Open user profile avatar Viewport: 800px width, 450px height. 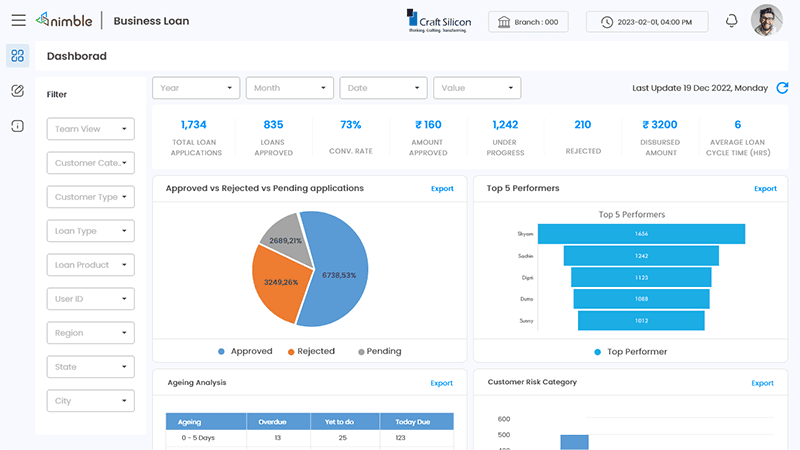766,20
